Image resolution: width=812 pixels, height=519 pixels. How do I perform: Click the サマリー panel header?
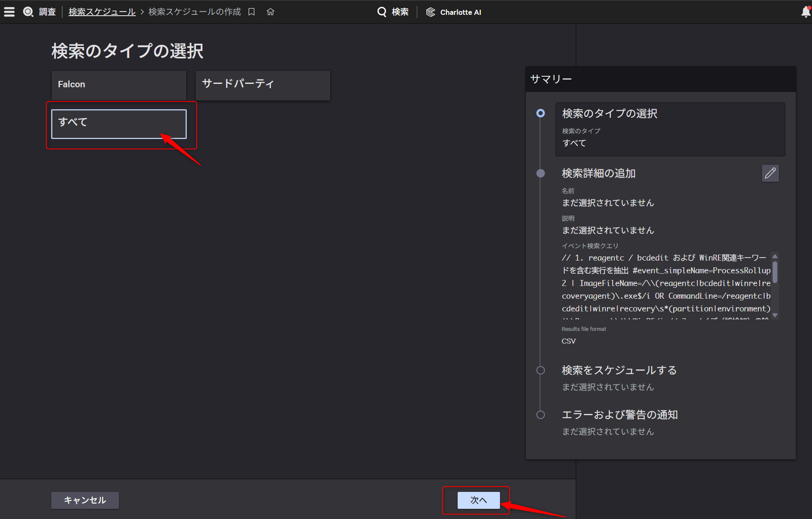[660, 79]
